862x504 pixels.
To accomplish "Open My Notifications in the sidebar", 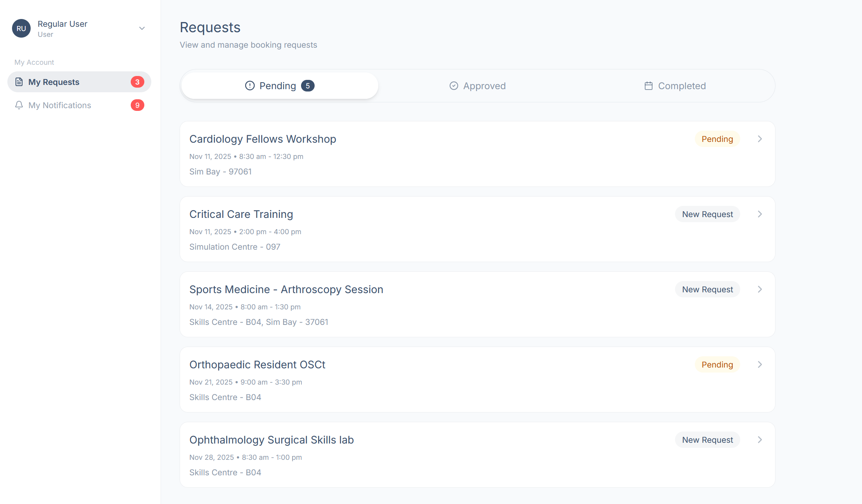I will 79,105.
